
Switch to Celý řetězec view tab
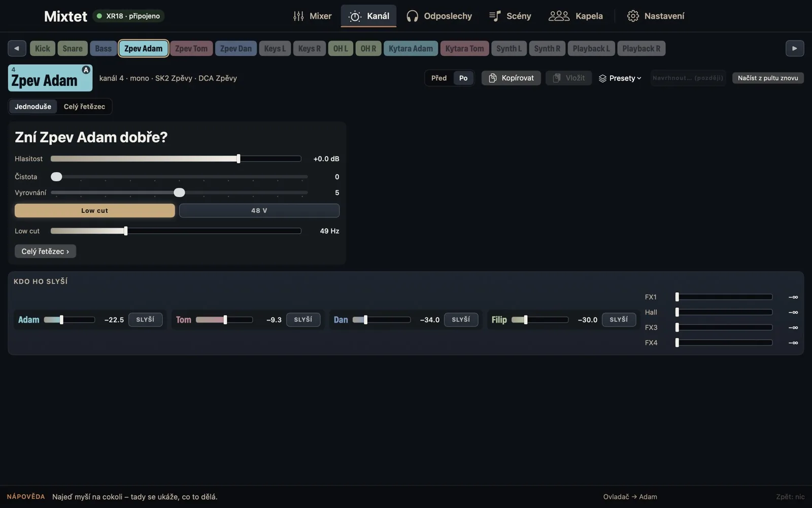pos(84,107)
